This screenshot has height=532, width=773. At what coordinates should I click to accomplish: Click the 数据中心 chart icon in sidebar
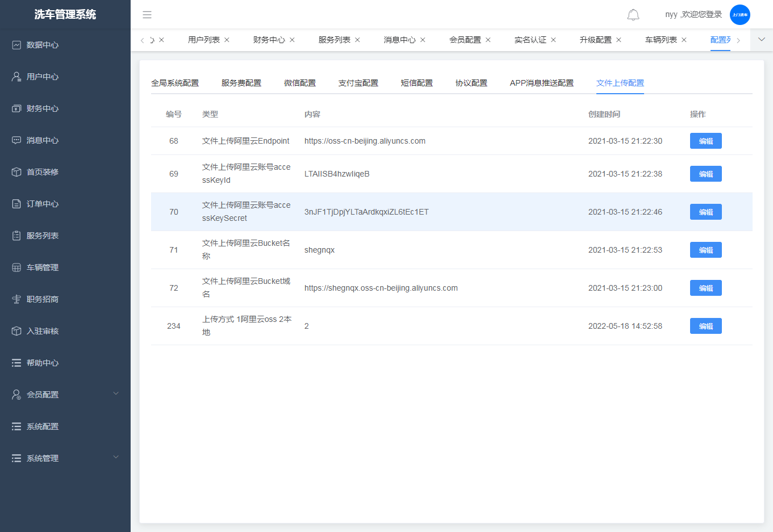tap(16, 45)
